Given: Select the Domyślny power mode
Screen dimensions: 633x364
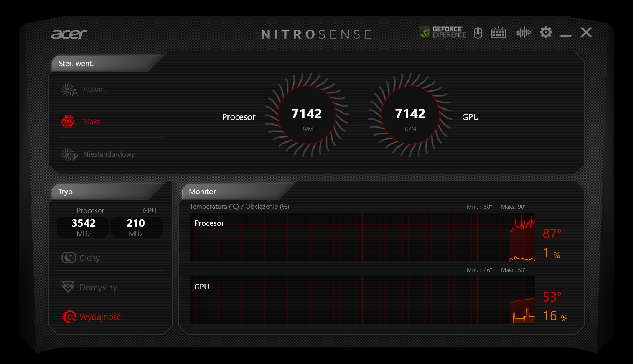Looking at the screenshot, I should click(110, 287).
